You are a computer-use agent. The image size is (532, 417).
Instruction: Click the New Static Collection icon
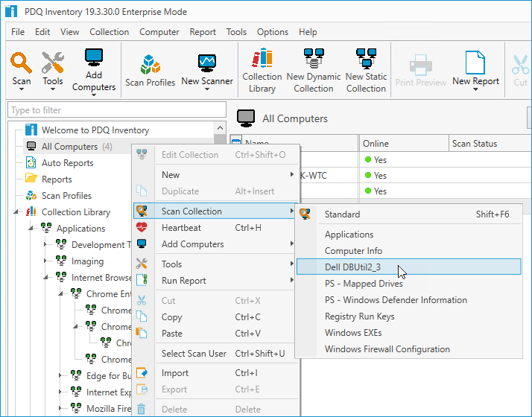tap(366, 58)
